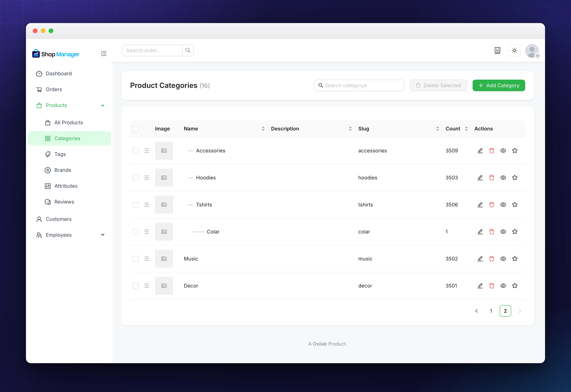Image resolution: width=571 pixels, height=392 pixels.
Task: Edit the Accessories category
Action: [x=480, y=151]
